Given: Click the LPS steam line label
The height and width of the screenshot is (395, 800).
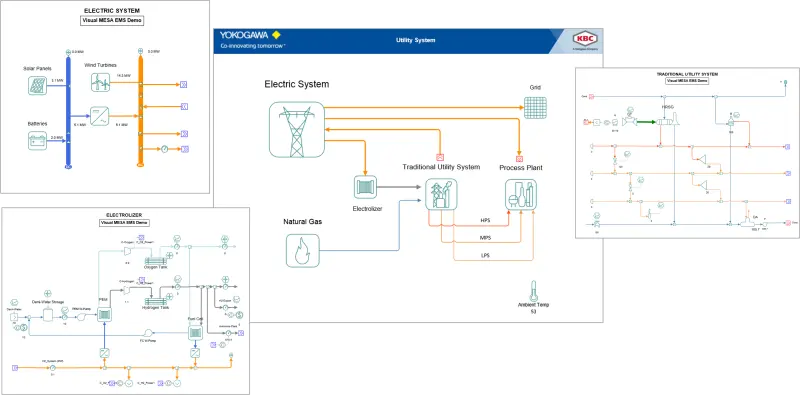Looking at the screenshot, I should coord(485,255).
